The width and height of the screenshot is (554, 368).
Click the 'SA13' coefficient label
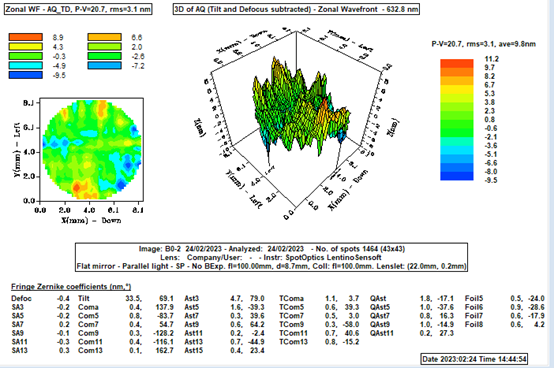pyautogui.click(x=19, y=351)
